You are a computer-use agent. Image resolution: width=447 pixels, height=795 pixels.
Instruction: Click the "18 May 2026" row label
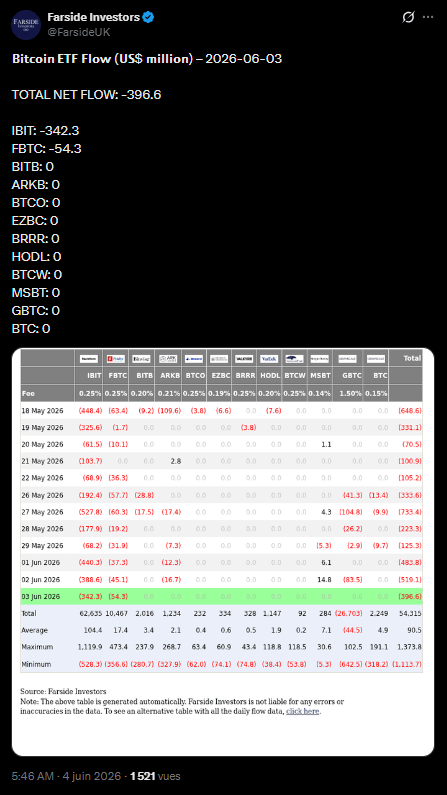pos(43,411)
